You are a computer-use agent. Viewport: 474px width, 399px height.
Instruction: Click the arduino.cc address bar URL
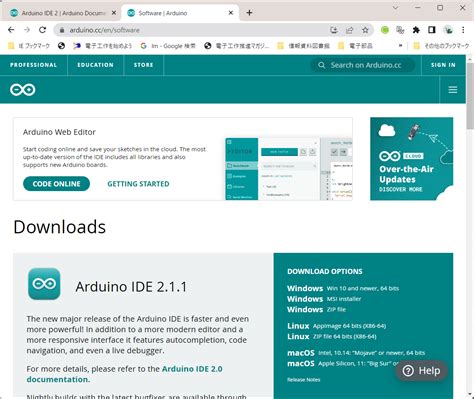(104, 30)
